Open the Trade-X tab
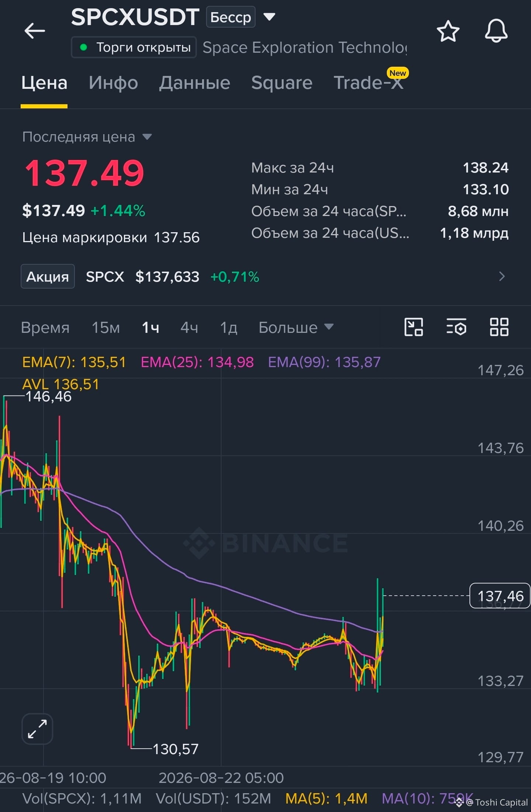 click(368, 83)
